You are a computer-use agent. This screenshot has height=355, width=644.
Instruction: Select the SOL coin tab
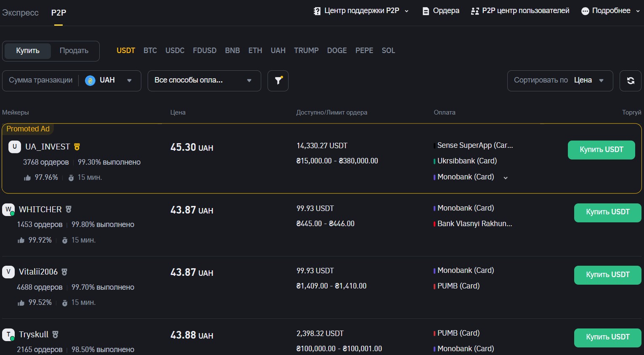pyautogui.click(x=388, y=51)
